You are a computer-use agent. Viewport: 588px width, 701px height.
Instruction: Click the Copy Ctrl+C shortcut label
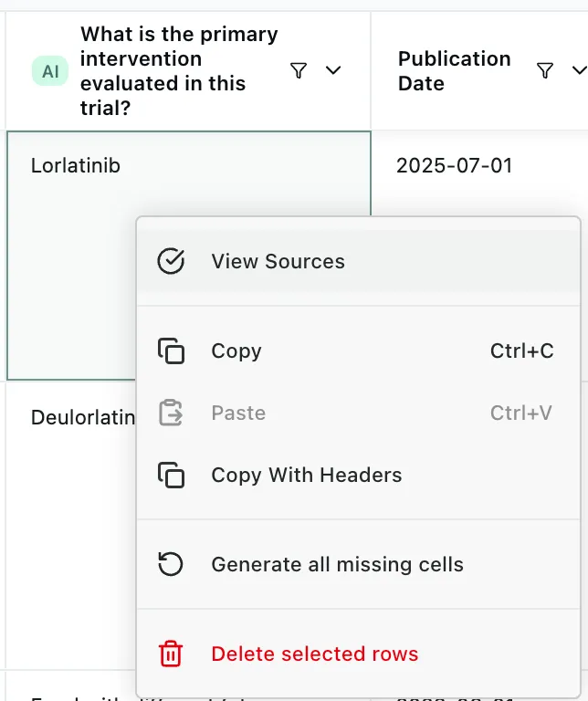click(x=522, y=350)
